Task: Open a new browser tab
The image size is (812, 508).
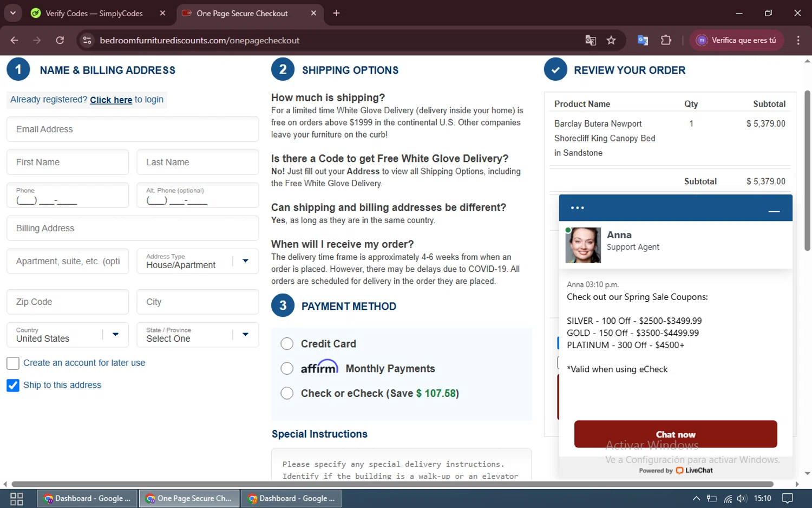Action: 336,13
